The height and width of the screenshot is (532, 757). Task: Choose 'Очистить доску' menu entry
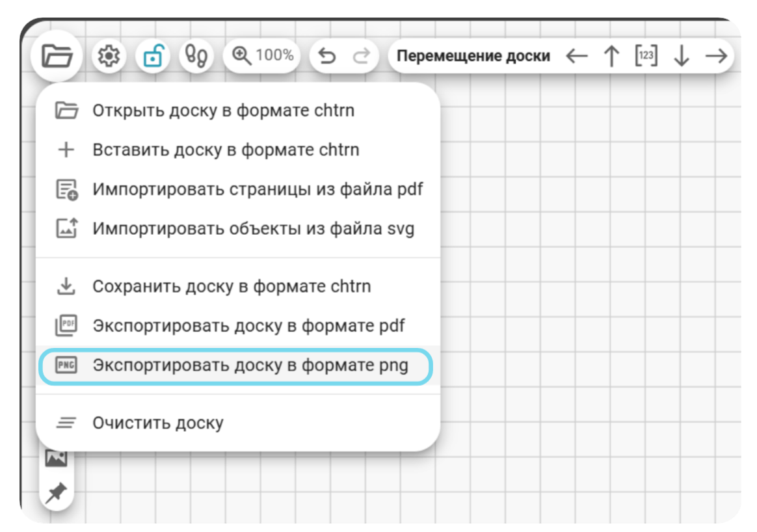pos(238,423)
